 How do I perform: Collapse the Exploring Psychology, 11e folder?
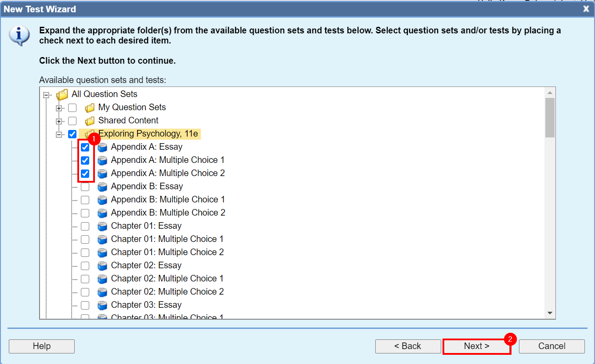click(x=59, y=133)
